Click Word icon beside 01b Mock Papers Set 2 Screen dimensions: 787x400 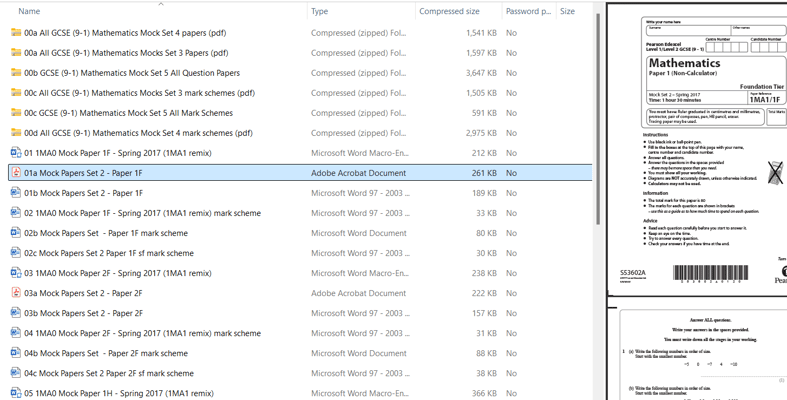16,193
